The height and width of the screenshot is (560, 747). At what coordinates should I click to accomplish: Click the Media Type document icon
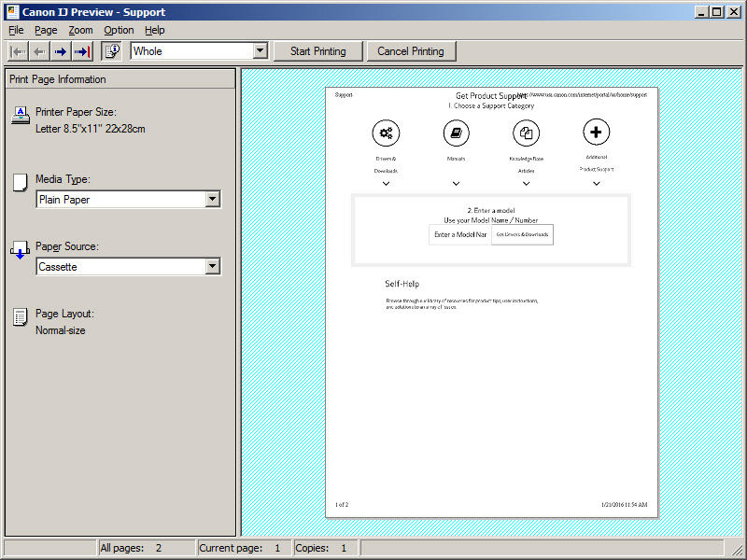coord(20,179)
